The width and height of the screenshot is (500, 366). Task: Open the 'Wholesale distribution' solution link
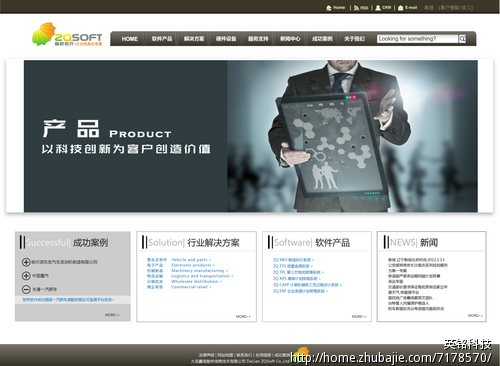tap(197, 281)
